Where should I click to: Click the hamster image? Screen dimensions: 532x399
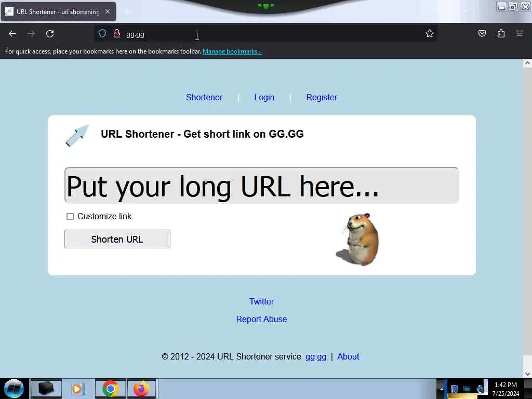358,240
